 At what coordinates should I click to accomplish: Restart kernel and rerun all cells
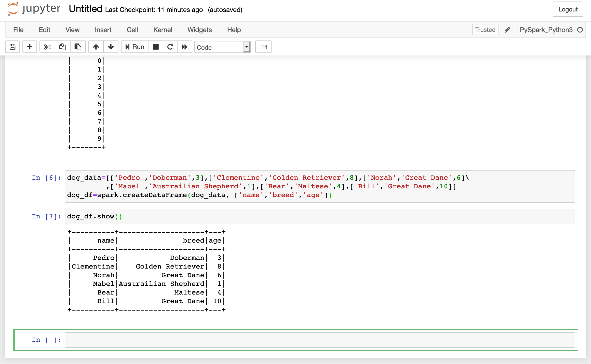(184, 47)
